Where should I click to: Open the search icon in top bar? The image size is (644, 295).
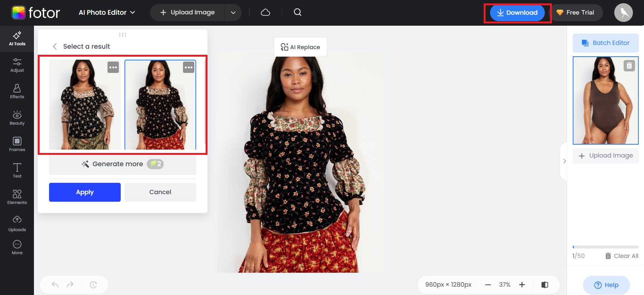pyautogui.click(x=298, y=12)
